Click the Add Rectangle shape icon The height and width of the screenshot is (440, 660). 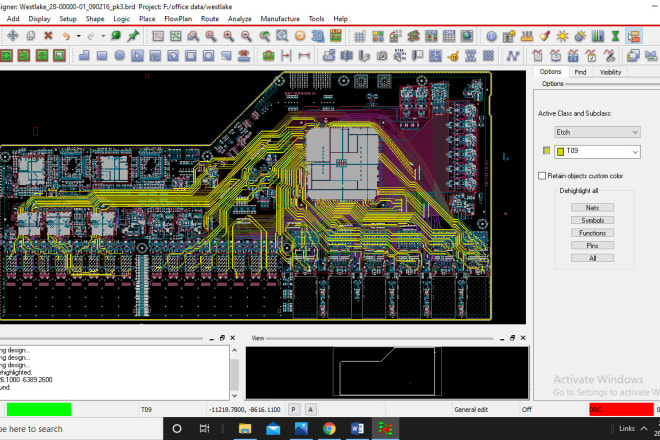[x=102, y=56]
